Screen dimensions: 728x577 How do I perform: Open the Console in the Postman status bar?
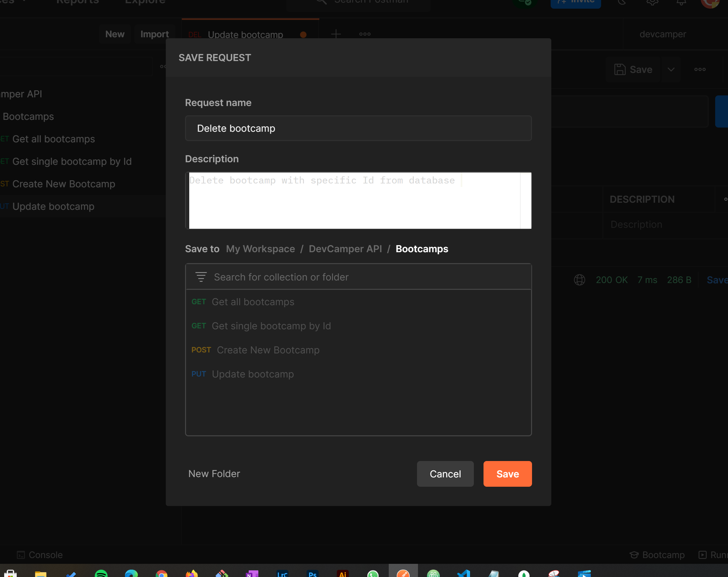coord(40,555)
